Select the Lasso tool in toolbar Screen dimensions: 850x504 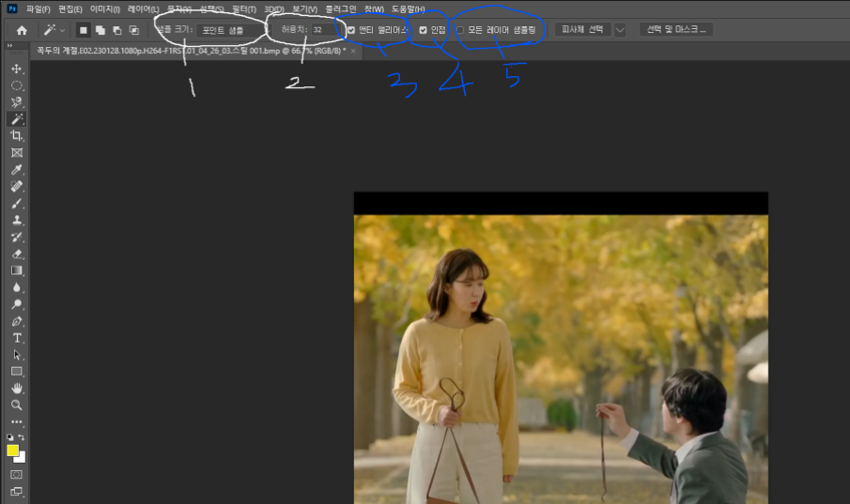pos(17,102)
